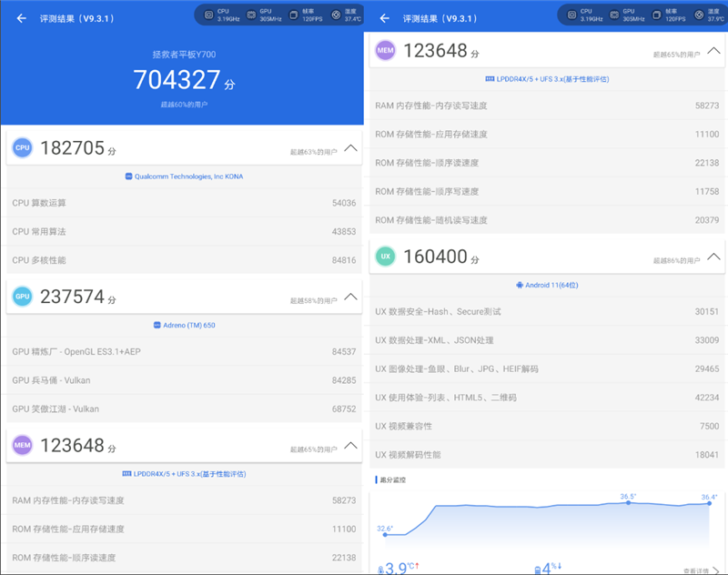The image size is (728, 575).
Task: Select the ROM 随机读写速度 20379 row
Action: tap(548, 220)
